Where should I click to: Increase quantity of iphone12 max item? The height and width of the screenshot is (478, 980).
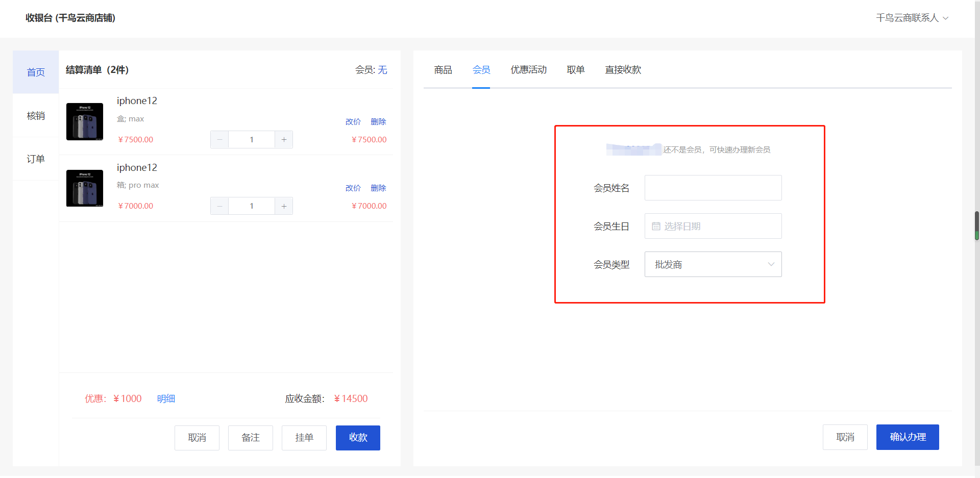tap(284, 140)
